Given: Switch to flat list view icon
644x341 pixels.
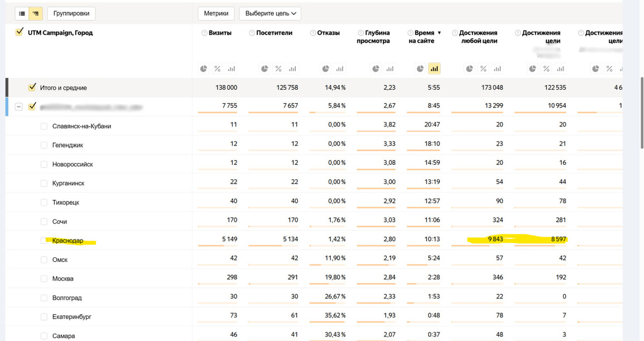Looking at the screenshot, I should click(x=23, y=13).
